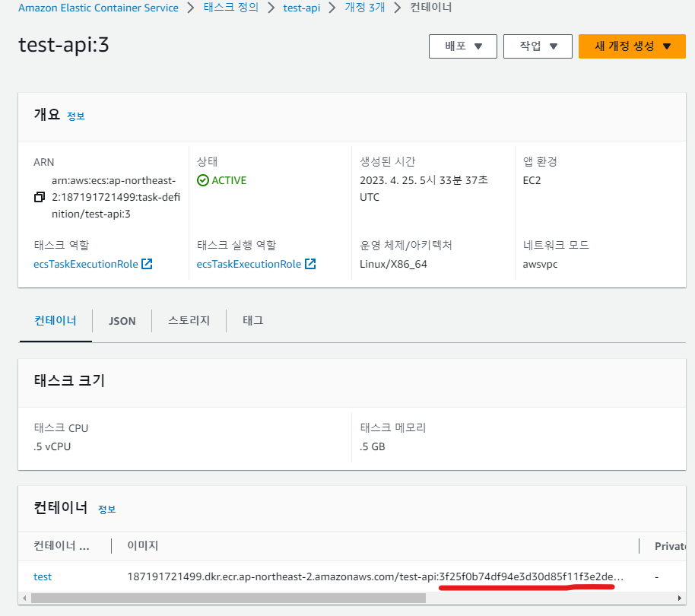Image resolution: width=695 pixels, height=616 pixels.
Task: Click the 컨테이너 breadcrumb current page text
Action: pyautogui.click(x=431, y=8)
